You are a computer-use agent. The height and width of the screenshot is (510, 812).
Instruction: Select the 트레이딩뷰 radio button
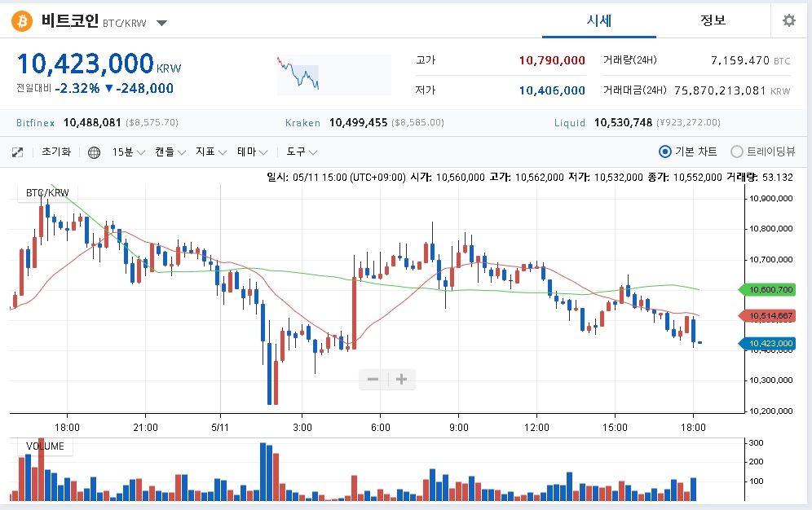click(x=736, y=152)
